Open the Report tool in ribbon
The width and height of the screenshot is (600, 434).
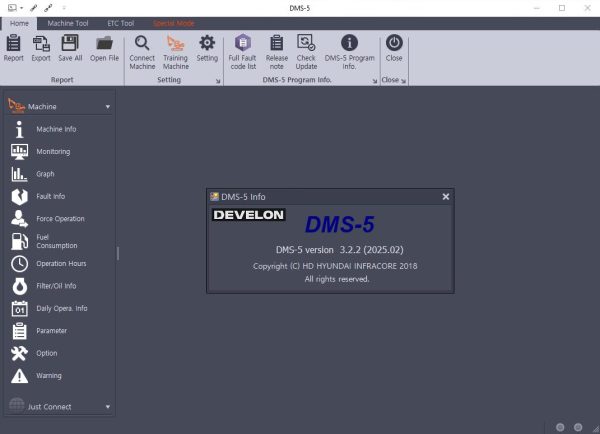(14, 48)
